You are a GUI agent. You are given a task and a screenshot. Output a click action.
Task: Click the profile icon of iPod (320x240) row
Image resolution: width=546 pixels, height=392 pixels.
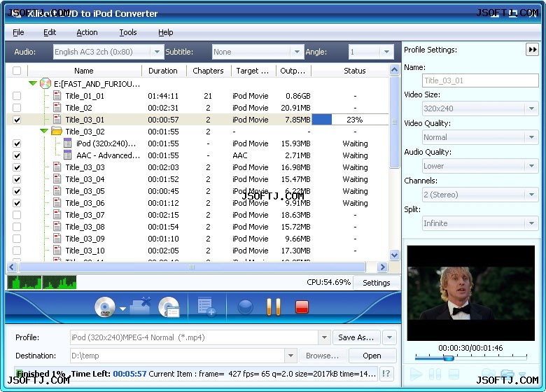tap(68, 143)
